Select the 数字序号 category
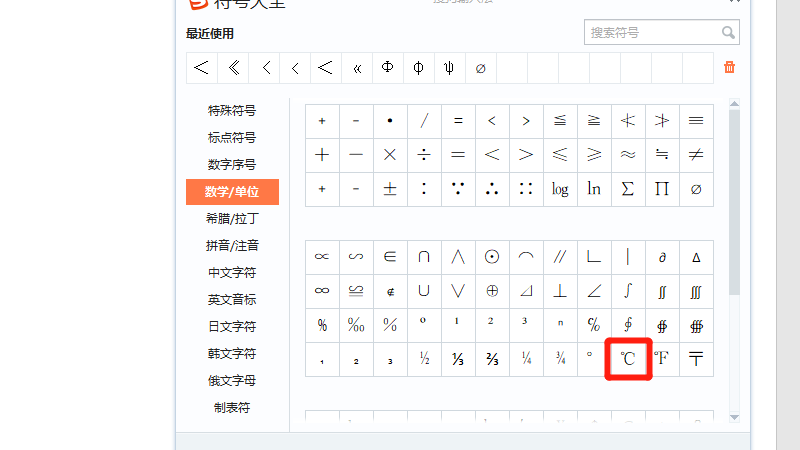The height and width of the screenshot is (450, 800). (232, 165)
